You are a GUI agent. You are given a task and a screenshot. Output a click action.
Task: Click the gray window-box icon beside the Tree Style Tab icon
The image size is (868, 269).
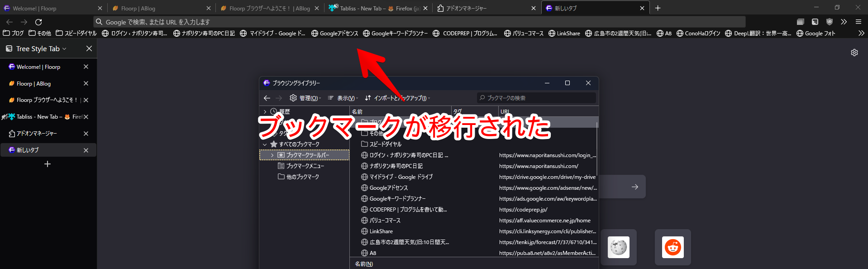pyautogui.click(x=801, y=22)
